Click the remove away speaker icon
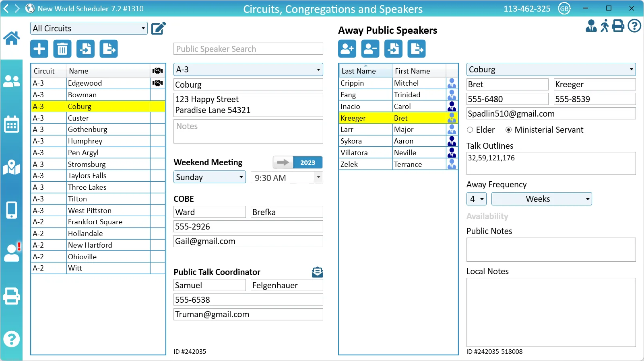 (x=370, y=49)
